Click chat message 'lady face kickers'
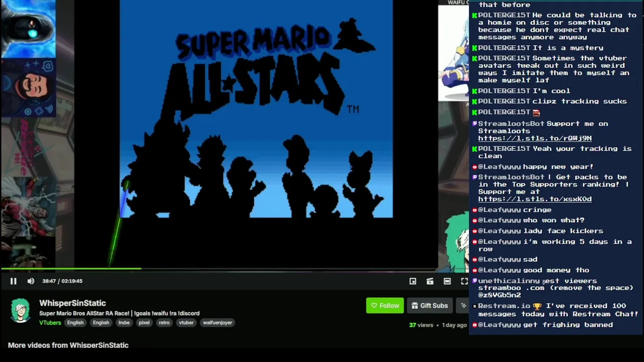 point(563,231)
